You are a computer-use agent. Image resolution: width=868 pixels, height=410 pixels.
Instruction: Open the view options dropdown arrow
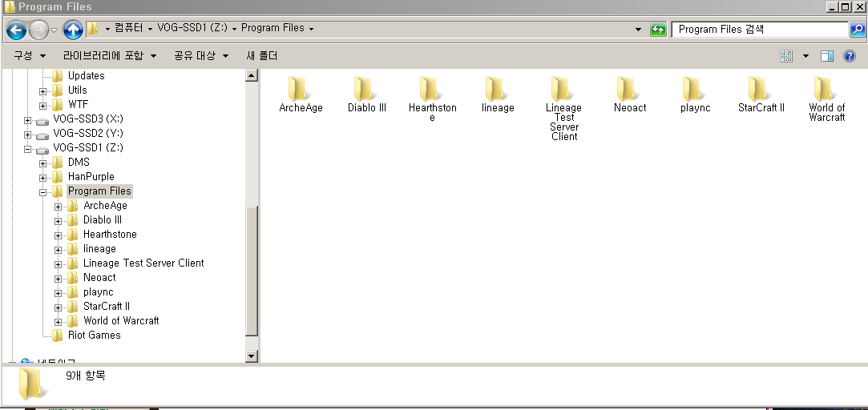[805, 56]
